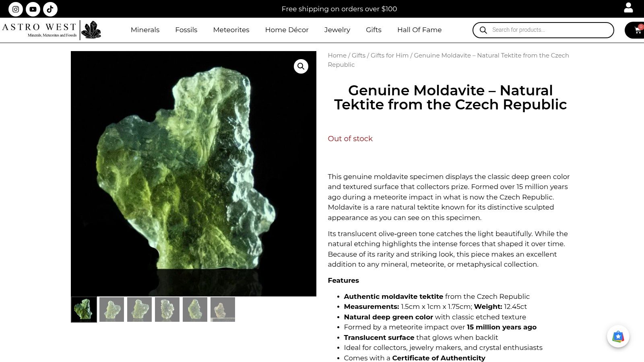Open the TikTok social link

click(50, 9)
